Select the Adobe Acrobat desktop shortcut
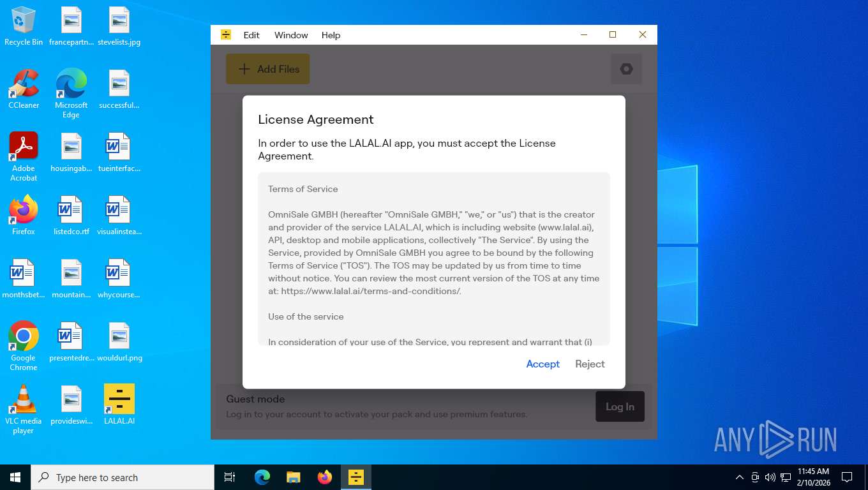The width and height of the screenshot is (868, 490). [x=24, y=157]
